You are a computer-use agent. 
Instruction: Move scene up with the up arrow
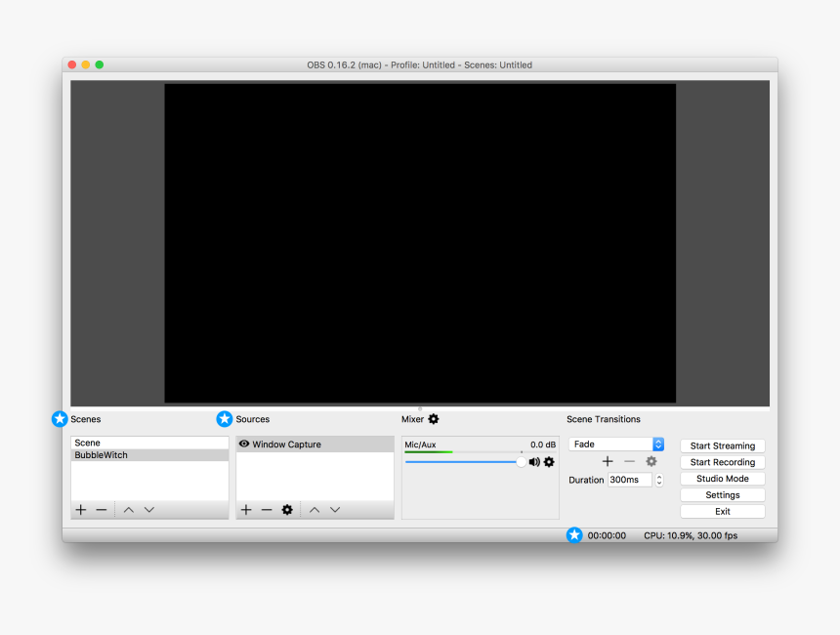(x=129, y=510)
